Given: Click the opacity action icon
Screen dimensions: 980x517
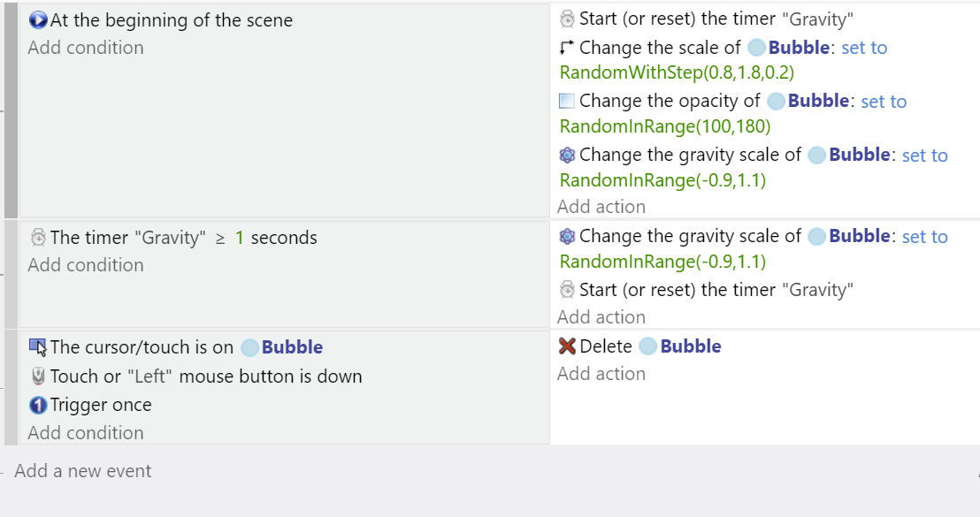Looking at the screenshot, I should click(x=567, y=102).
